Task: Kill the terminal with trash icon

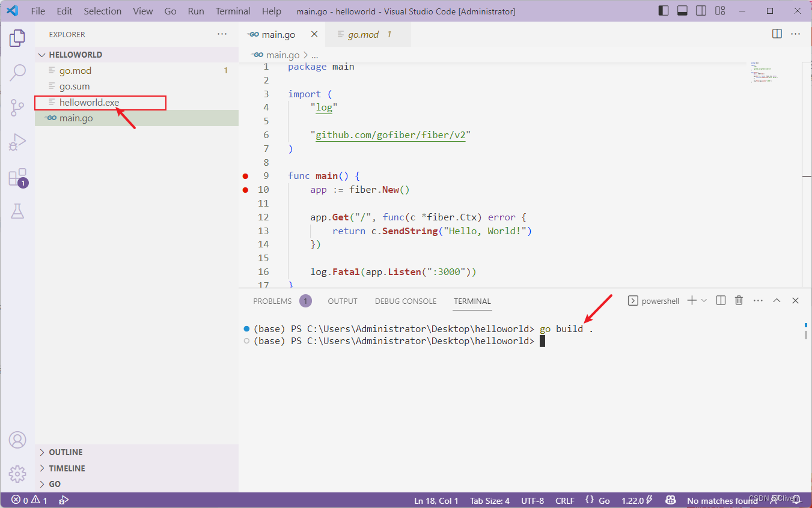Action: (x=739, y=300)
